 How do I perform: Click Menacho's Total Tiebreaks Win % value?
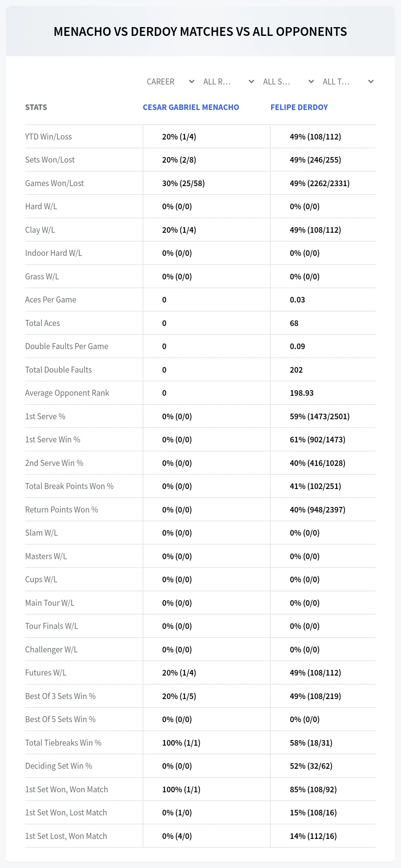(x=181, y=743)
